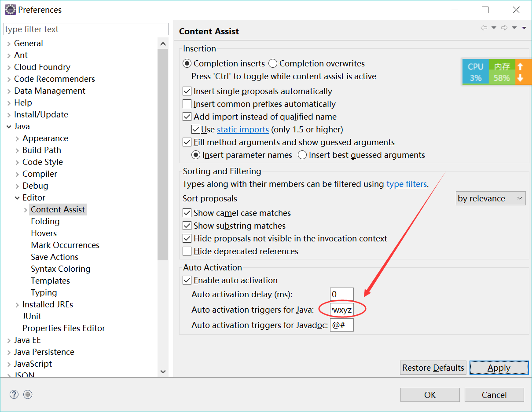Enable Insert common prefixes automatically
The image size is (532, 412).
pyautogui.click(x=187, y=104)
